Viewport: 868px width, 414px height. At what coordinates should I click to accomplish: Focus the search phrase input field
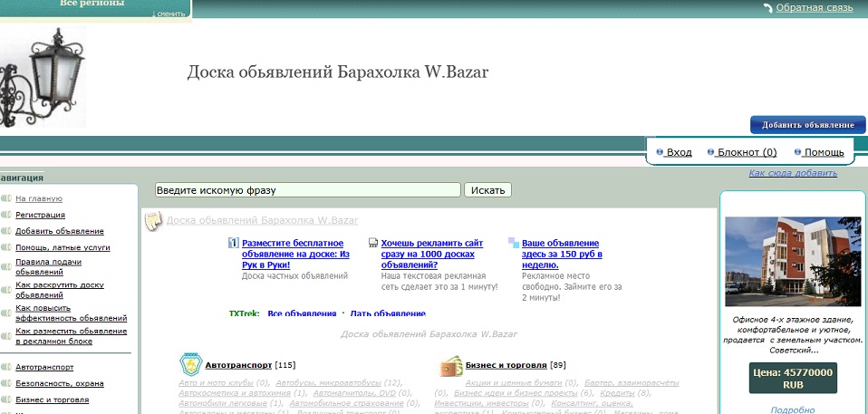(x=308, y=190)
